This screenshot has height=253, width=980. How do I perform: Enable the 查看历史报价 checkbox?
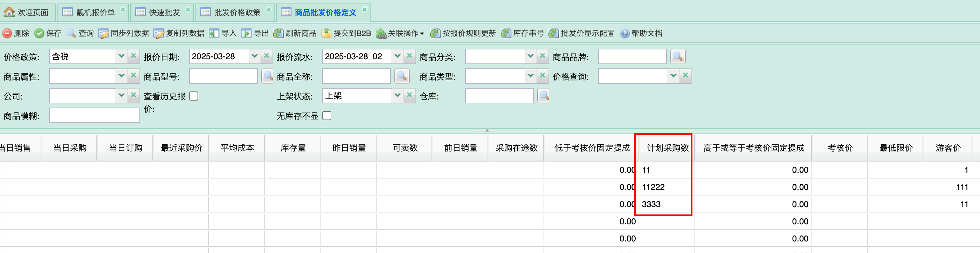pos(194,96)
